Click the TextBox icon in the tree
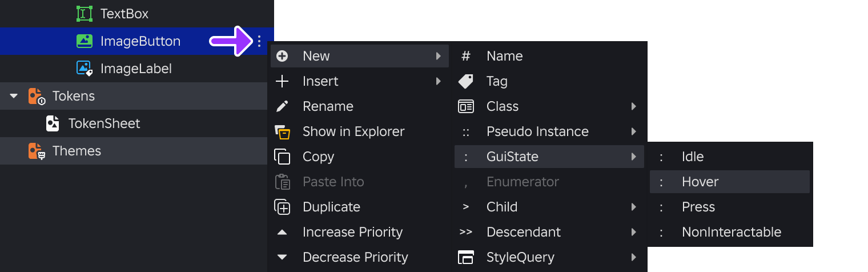Image resolution: width=868 pixels, height=272 pixels. (x=85, y=14)
